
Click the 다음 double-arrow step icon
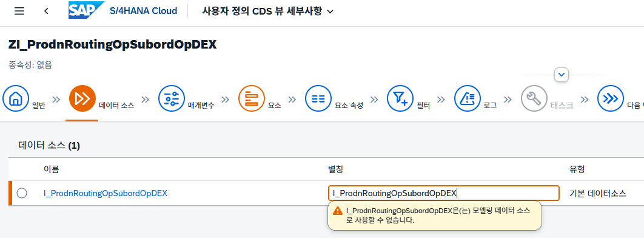[x=610, y=98]
